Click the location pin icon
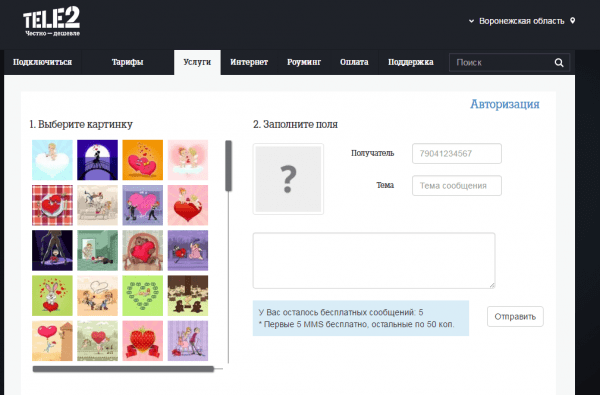 coord(572,20)
